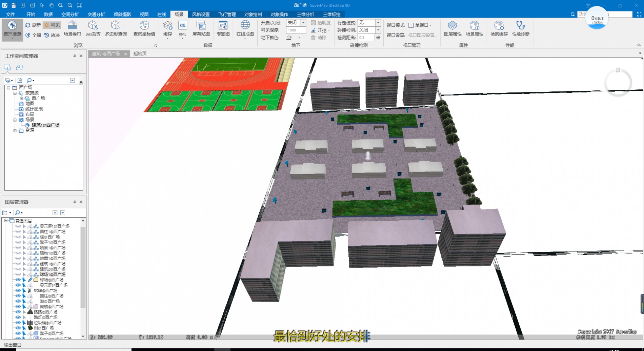The image size is (644, 351).
Task: Click the 查询坐标值 coordinate query tool
Action: [x=144, y=29]
